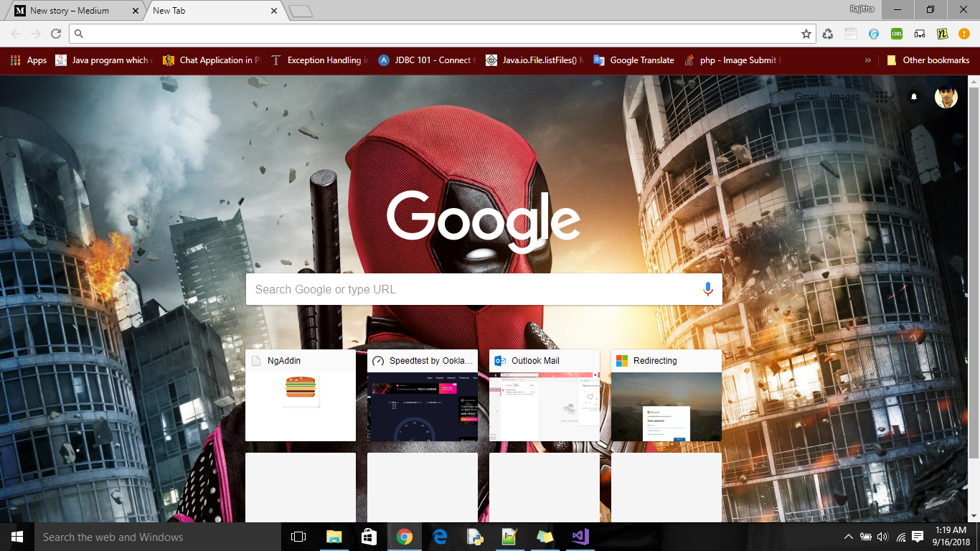Image resolution: width=980 pixels, height=551 pixels.
Task: Open the Outlook Mail tile
Action: point(545,395)
